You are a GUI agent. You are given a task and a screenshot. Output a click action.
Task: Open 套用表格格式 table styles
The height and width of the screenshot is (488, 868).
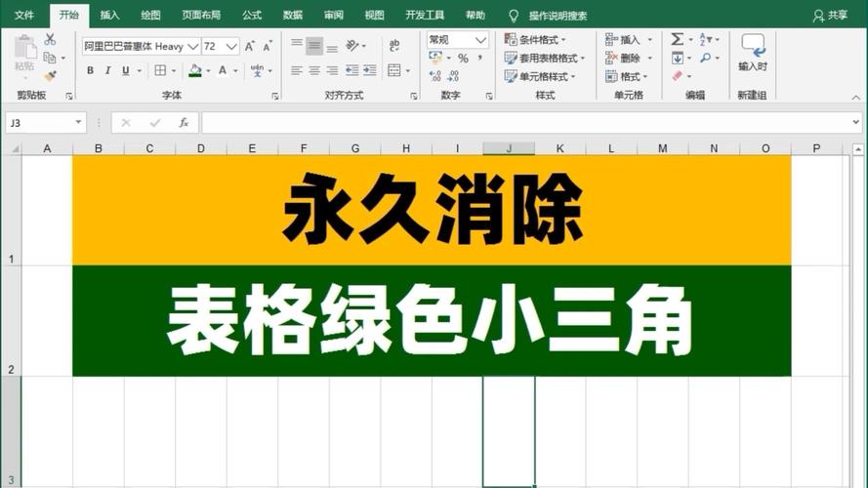point(544,58)
